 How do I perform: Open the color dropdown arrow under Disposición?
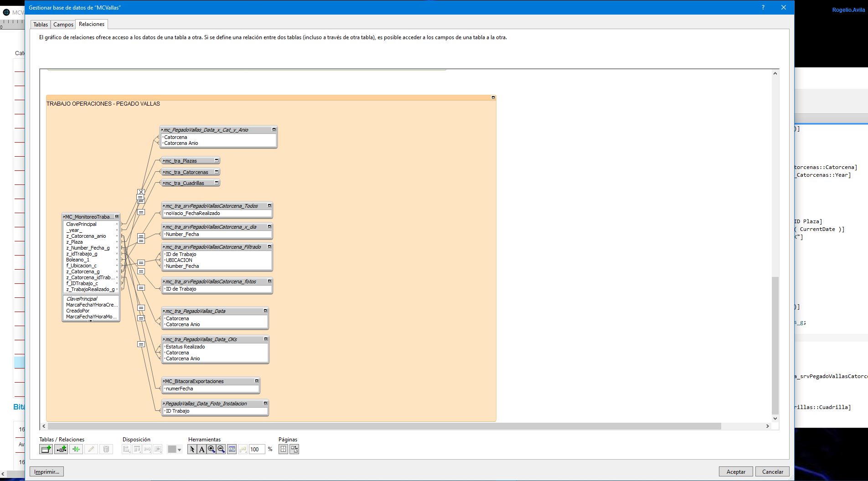(x=179, y=450)
